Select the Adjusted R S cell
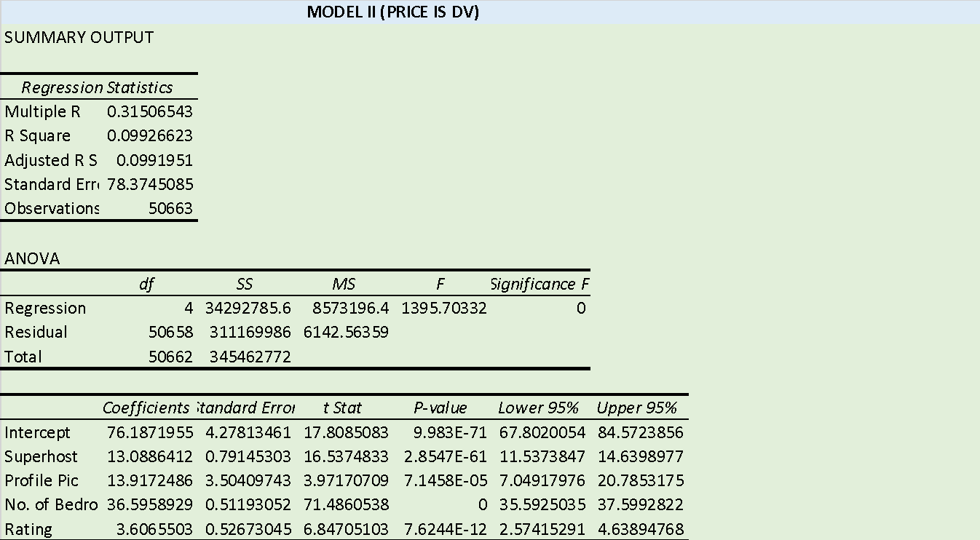Viewport: 980px width, 540px height. [x=51, y=160]
